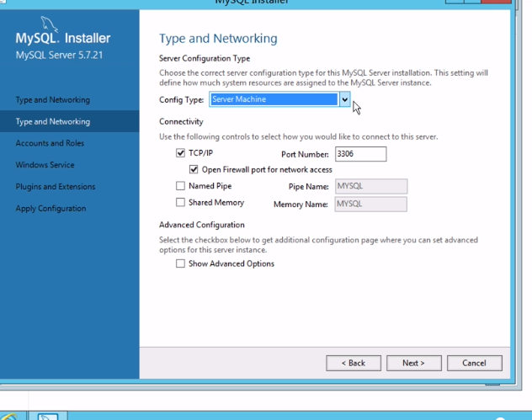532x420 pixels.
Task: Click the MySQL dolphin logo
Action: point(49,24)
